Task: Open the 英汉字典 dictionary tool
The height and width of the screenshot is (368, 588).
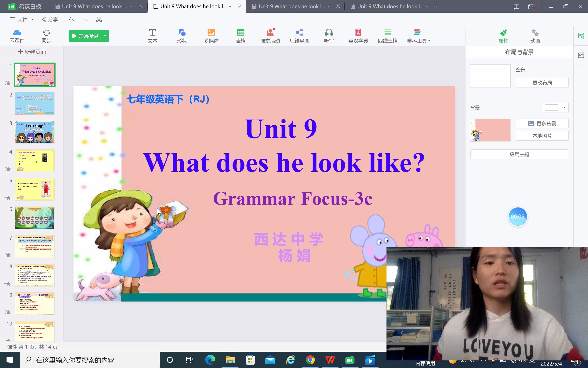Action: click(x=358, y=36)
